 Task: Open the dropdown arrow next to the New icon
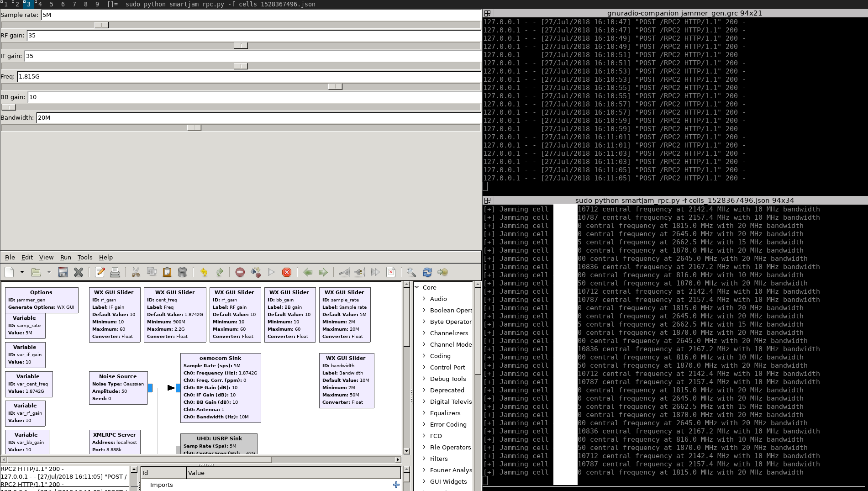point(22,272)
